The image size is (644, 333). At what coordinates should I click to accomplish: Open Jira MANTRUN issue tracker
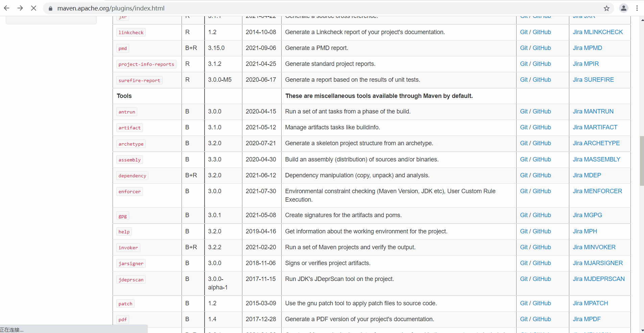click(593, 111)
